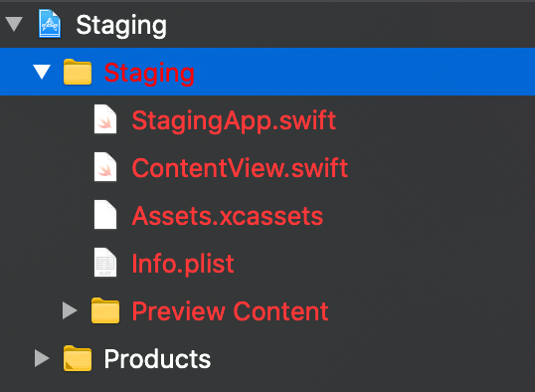Click the Preview Content folder icon
This screenshot has width=535, height=392.
pos(105,310)
